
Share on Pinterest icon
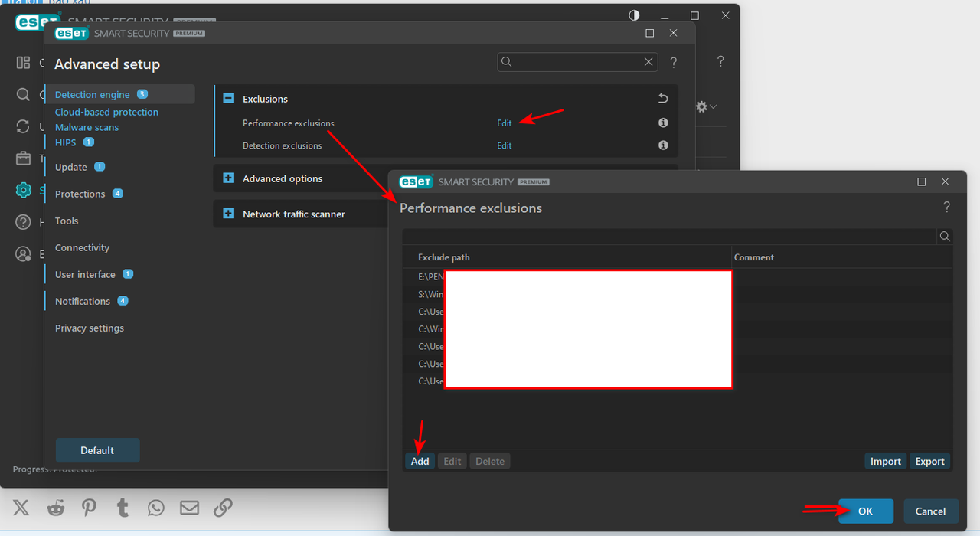(x=90, y=507)
